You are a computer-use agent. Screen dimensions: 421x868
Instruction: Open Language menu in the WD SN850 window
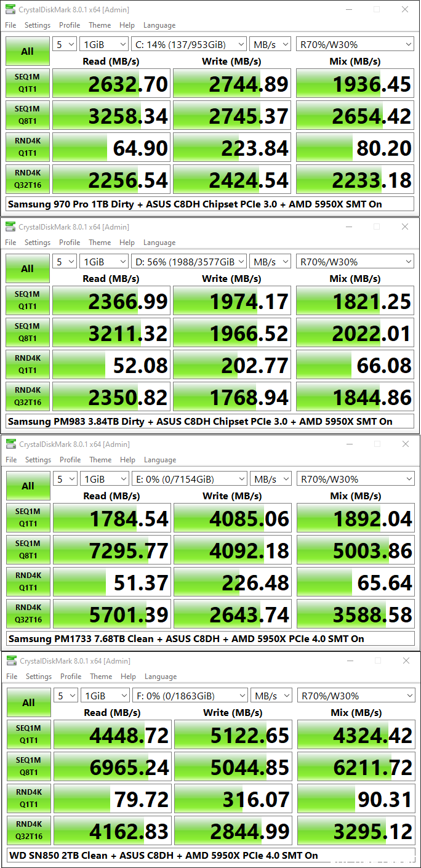161,677
